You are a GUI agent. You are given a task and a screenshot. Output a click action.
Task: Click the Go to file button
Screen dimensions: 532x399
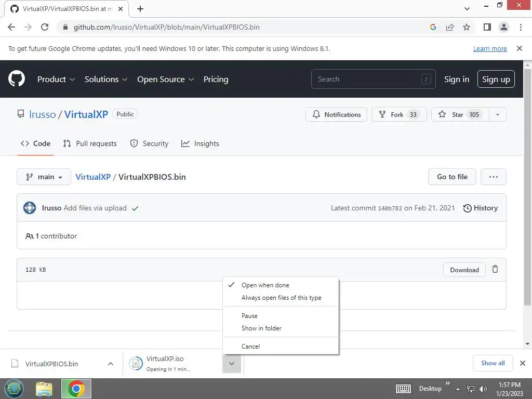452,177
